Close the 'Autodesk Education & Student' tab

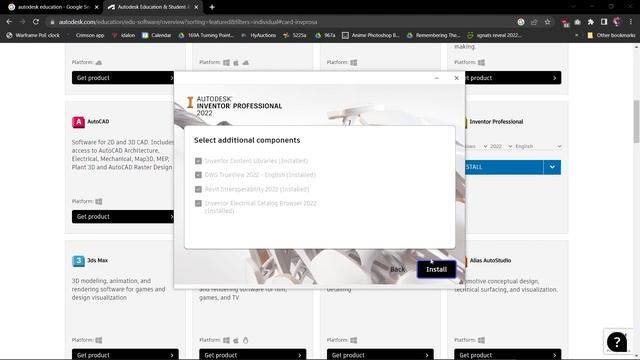[x=196, y=7]
